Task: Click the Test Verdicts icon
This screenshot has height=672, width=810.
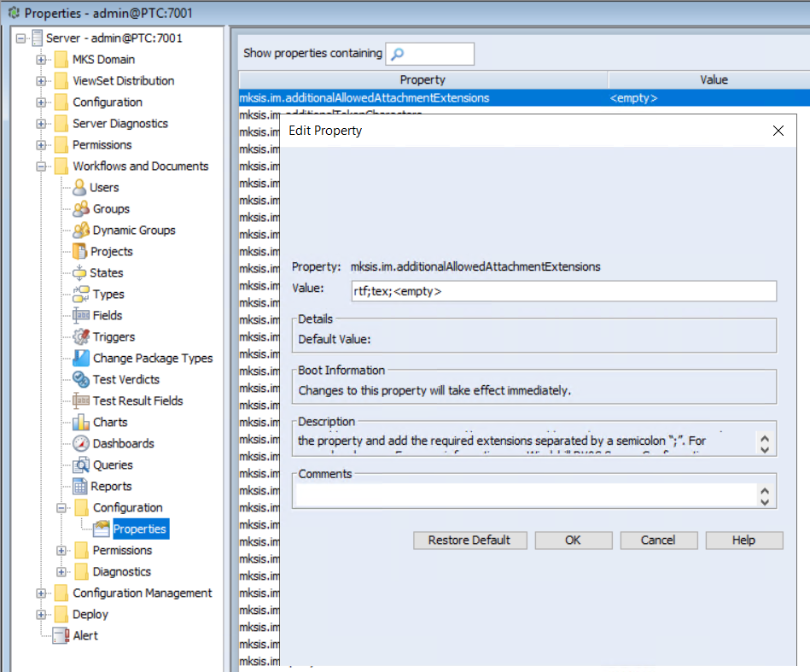Action: pyautogui.click(x=81, y=380)
